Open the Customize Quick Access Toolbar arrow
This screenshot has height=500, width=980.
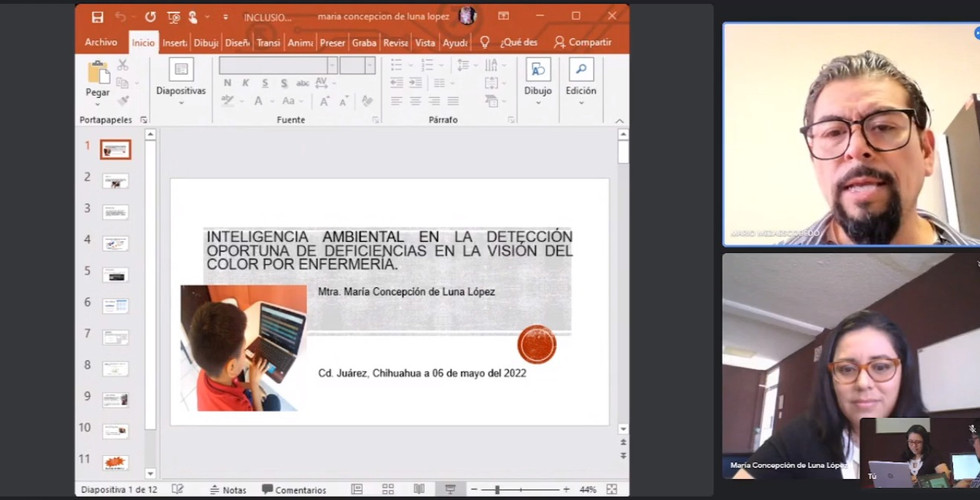click(226, 17)
